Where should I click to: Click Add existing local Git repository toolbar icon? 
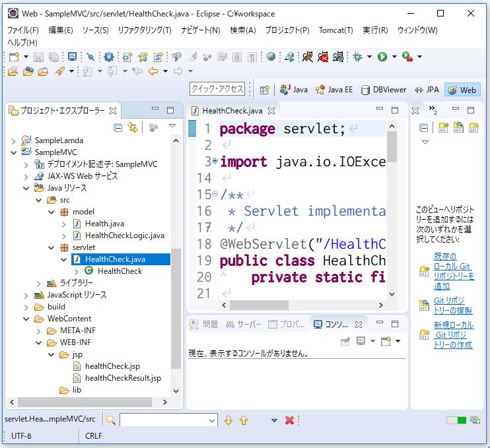443,128
